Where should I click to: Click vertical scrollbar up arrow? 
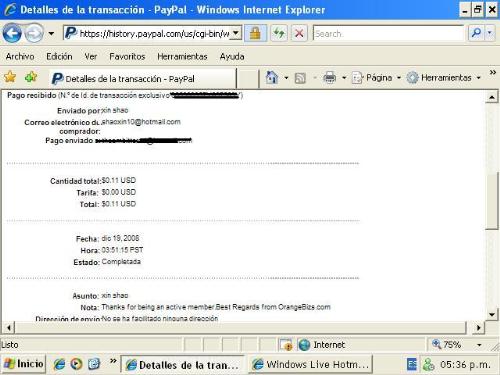(492, 97)
